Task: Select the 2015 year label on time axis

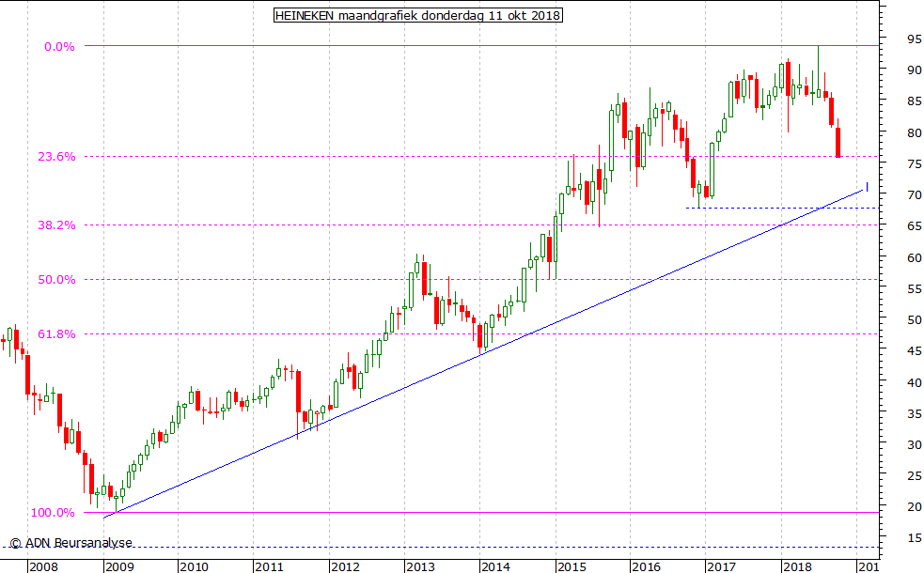Action: (x=571, y=566)
